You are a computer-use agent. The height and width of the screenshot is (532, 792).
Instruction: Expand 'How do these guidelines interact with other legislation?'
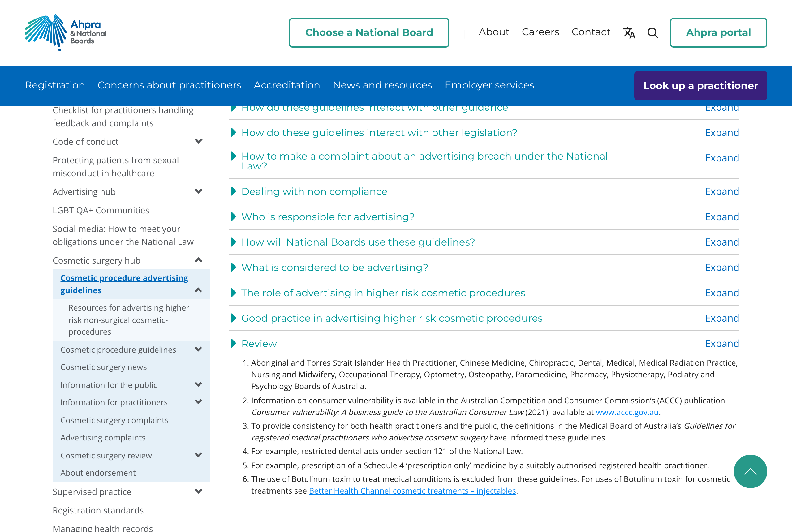point(722,133)
